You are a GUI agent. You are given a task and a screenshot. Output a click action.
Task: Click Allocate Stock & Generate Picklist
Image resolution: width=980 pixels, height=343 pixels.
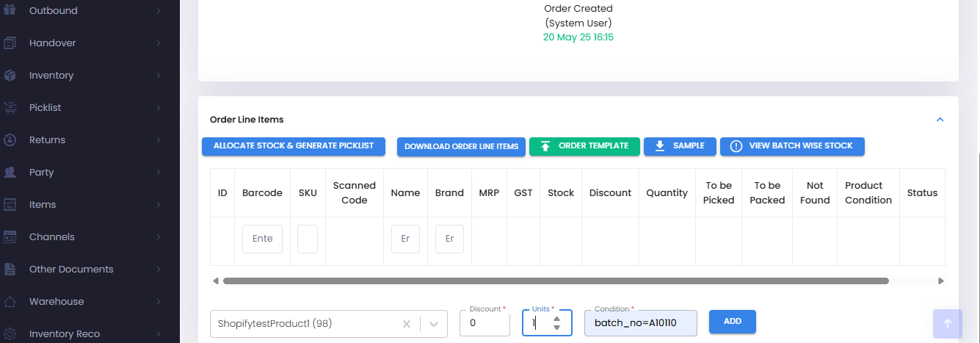point(294,146)
